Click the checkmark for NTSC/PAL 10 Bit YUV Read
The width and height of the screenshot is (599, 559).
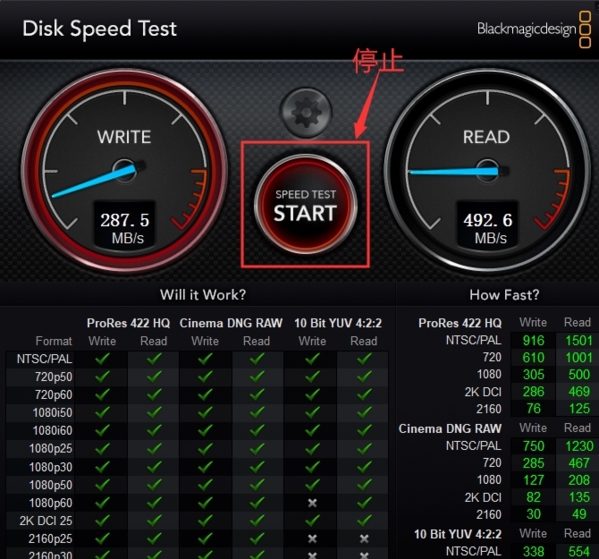364,358
